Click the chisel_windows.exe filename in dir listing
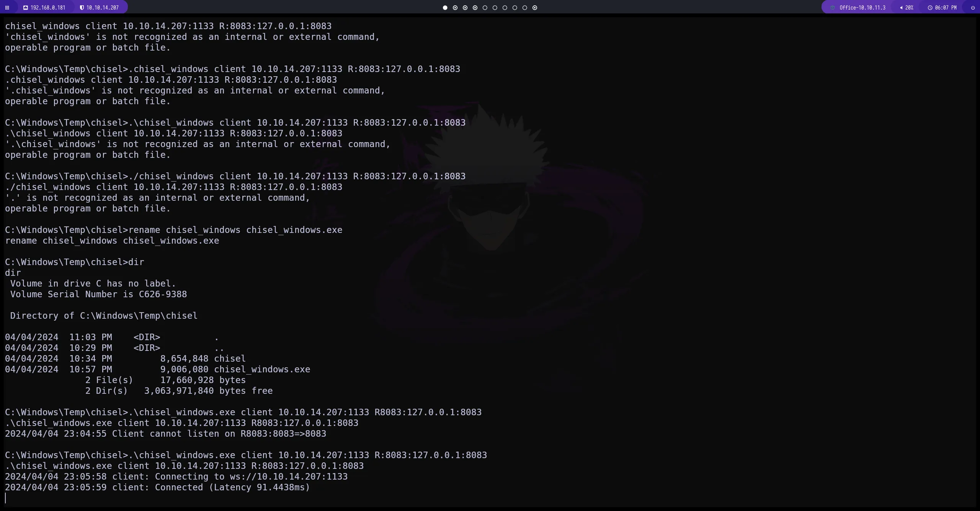The height and width of the screenshot is (511, 980). pos(262,369)
